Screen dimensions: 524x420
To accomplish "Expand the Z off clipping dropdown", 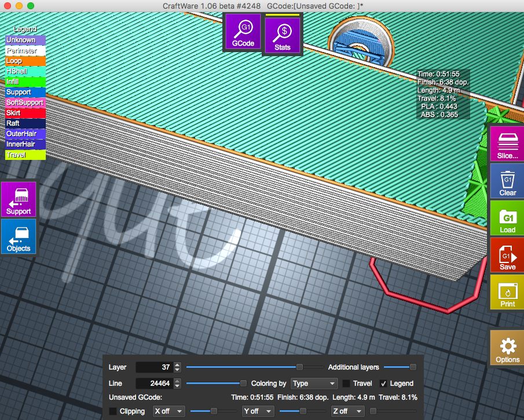I will pyautogui.click(x=347, y=411).
